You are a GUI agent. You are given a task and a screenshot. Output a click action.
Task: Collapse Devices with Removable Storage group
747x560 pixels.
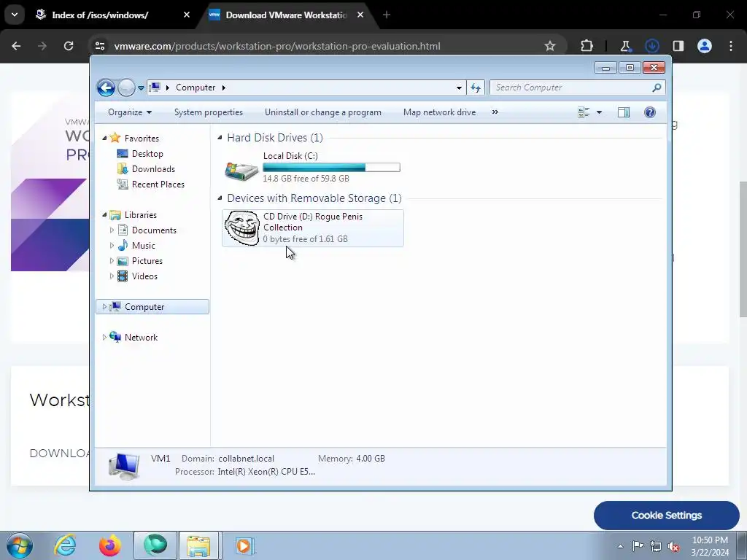[220, 198]
